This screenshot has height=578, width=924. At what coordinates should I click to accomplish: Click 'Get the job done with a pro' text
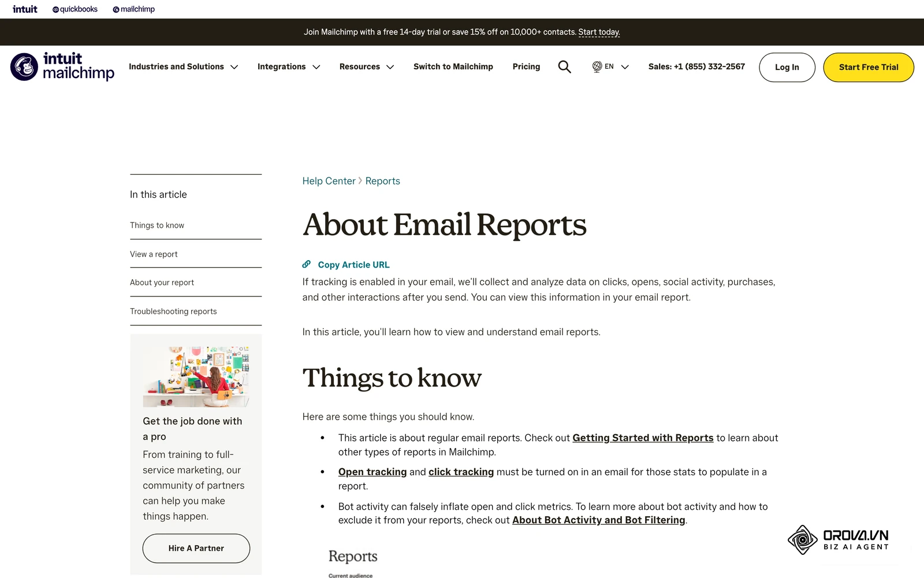click(x=192, y=429)
